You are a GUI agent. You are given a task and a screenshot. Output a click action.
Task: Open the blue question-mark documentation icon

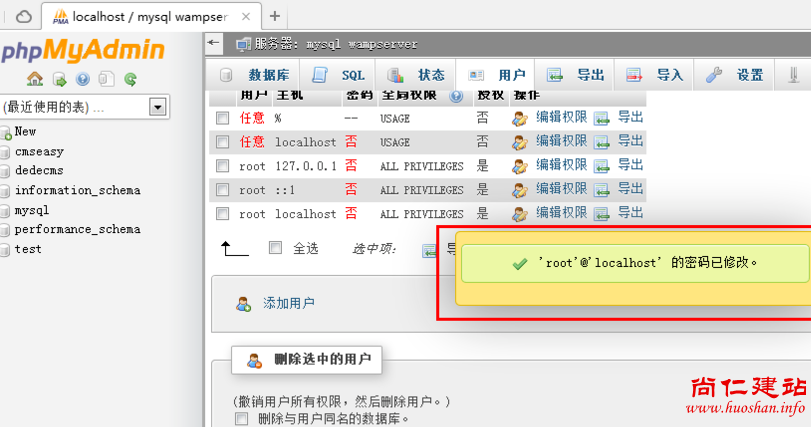coord(82,79)
